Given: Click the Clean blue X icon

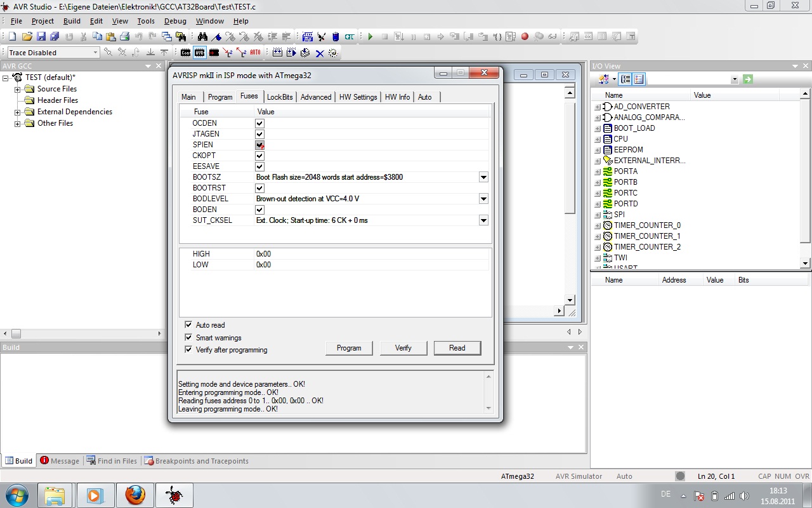Looking at the screenshot, I should click(320, 53).
